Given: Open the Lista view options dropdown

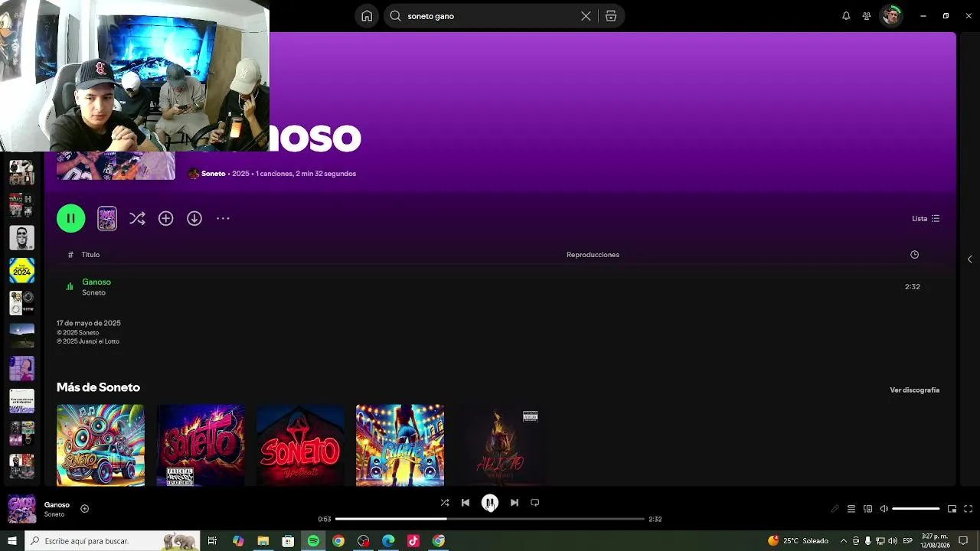Looking at the screenshot, I should (x=926, y=219).
